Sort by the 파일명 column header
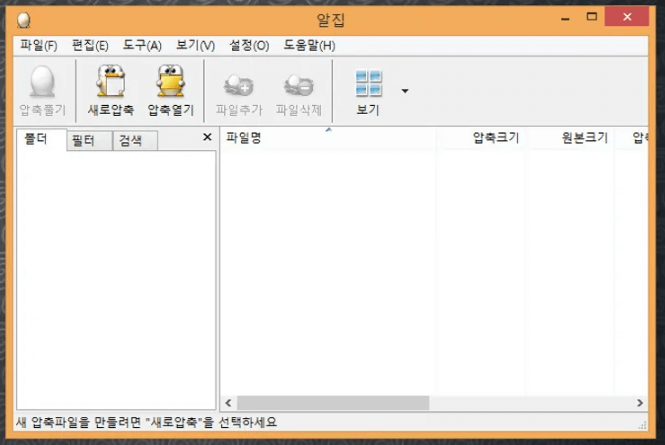The height and width of the screenshot is (445, 665). (x=328, y=138)
